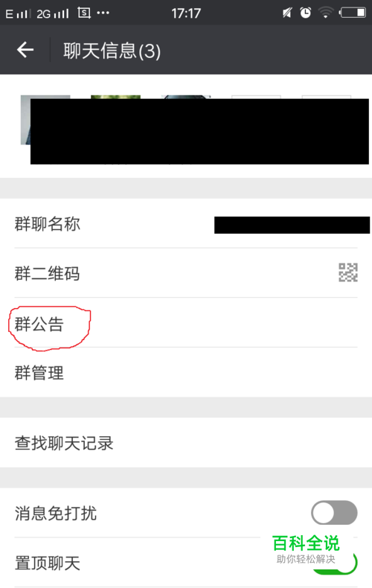The image size is (372, 588).
Task: Tap the battery indicator icon
Action: [x=353, y=13]
